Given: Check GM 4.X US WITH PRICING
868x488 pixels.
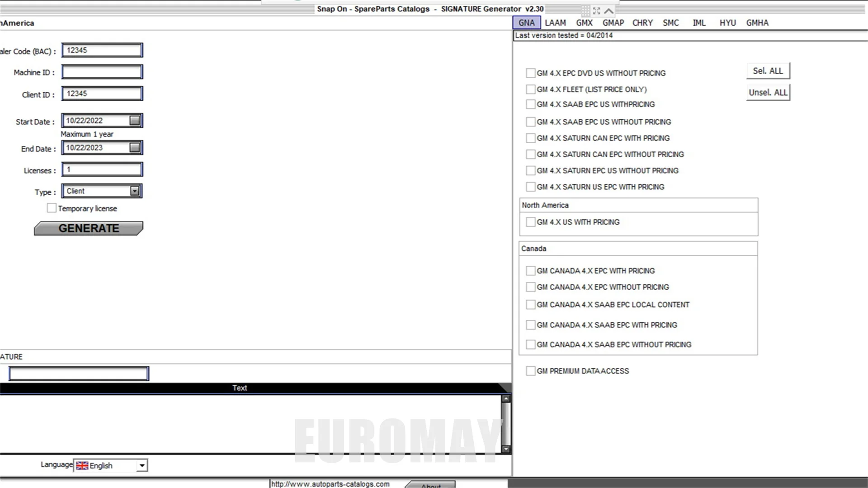Looking at the screenshot, I should [531, 222].
